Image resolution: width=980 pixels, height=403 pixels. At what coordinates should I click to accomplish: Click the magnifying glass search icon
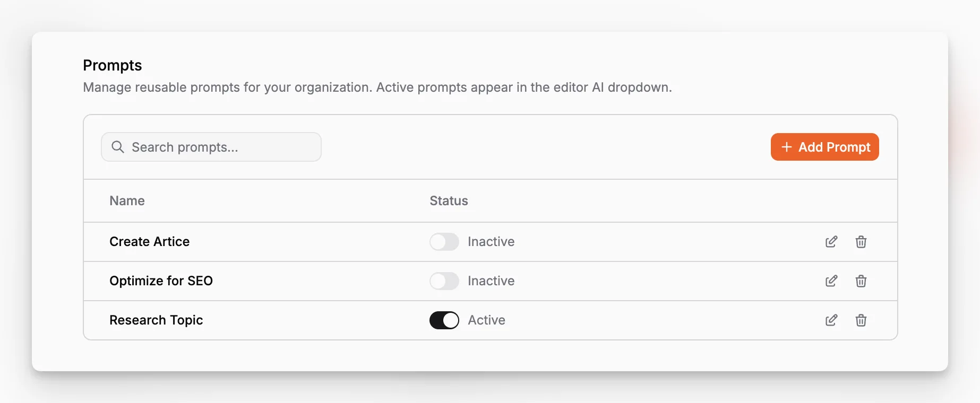(118, 147)
